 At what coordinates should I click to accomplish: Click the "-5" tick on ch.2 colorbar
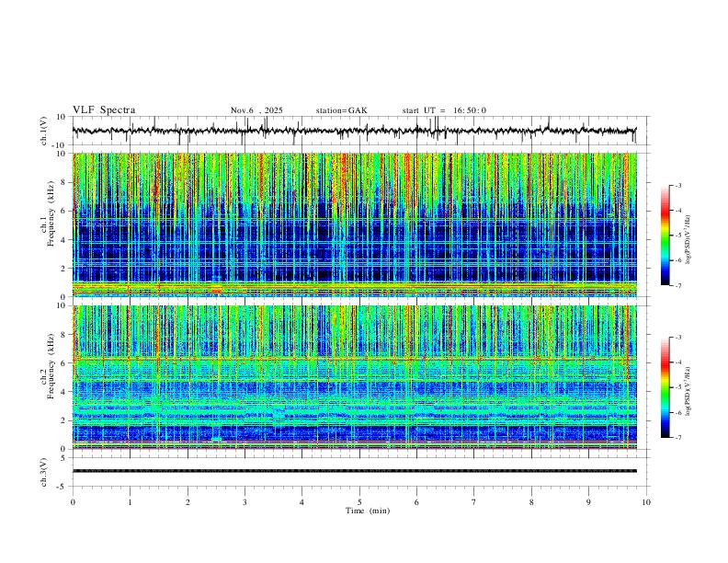[x=677, y=387]
